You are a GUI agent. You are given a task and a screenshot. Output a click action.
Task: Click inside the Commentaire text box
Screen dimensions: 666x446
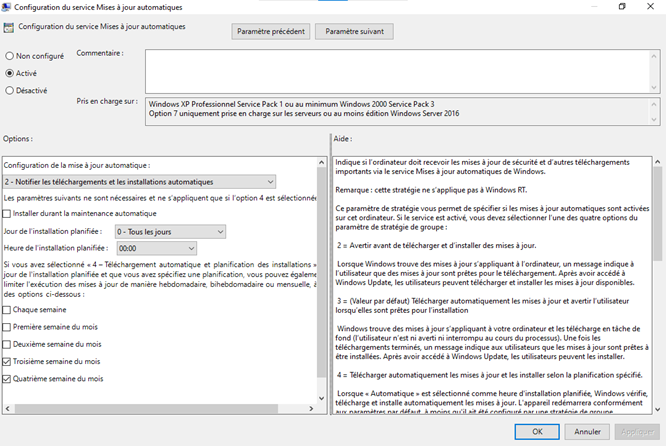pos(397,71)
